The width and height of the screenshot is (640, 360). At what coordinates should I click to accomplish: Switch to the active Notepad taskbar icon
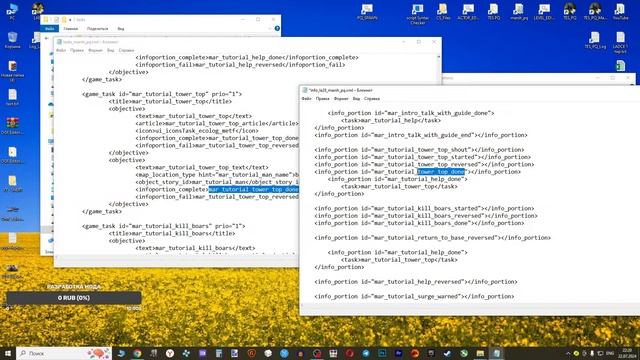[496, 353]
